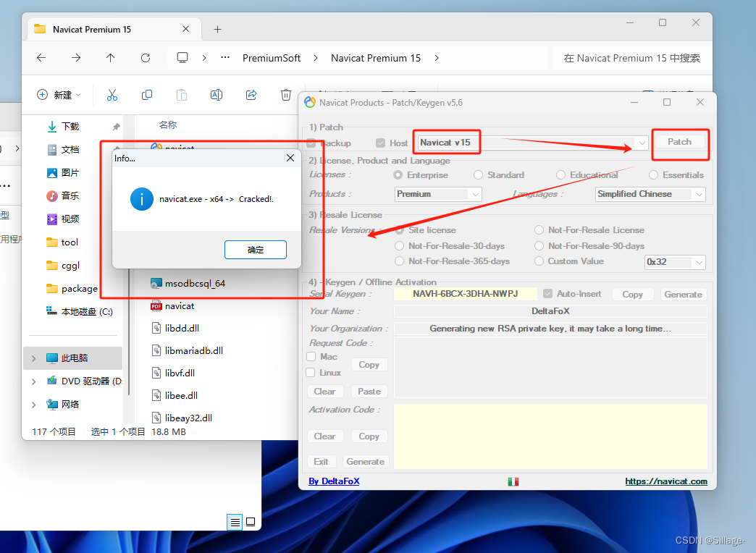756x553 pixels.
Task: Open the address bar ellipsis overflow
Action: coord(225,57)
